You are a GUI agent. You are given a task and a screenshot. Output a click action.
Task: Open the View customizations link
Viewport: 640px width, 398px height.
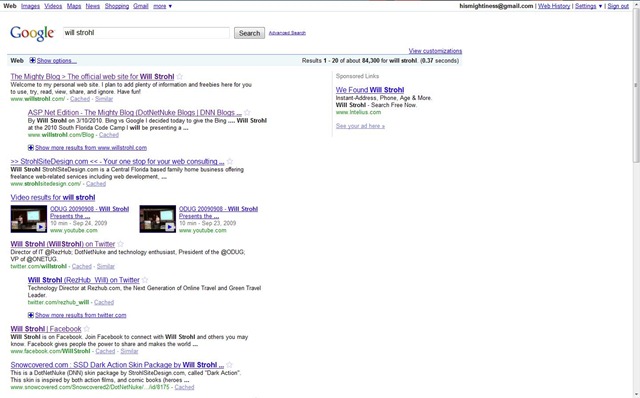coord(436,51)
